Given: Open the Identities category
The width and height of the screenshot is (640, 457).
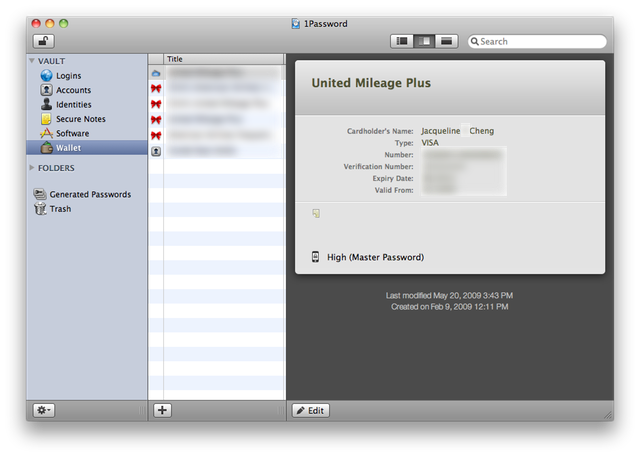Looking at the screenshot, I should click(87, 104).
